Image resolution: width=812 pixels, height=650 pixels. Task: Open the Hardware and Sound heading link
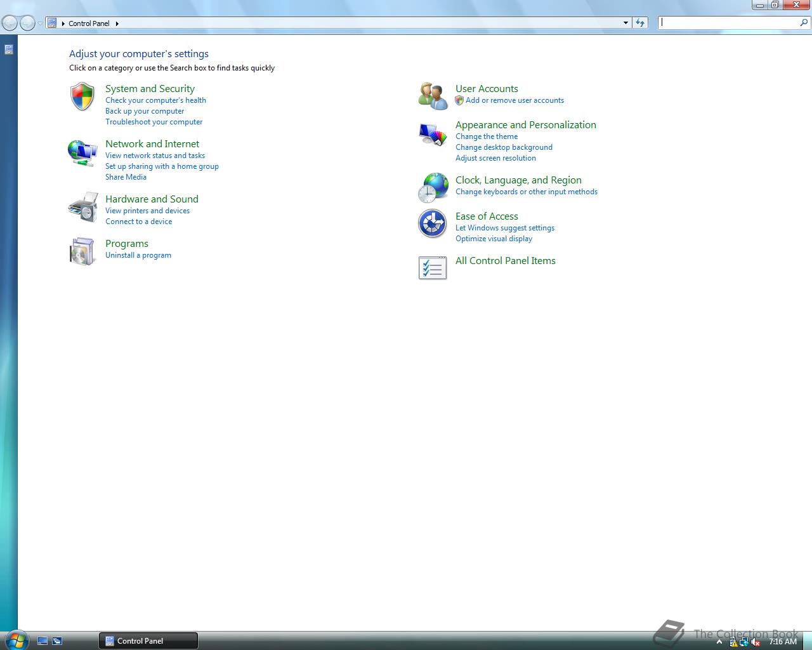(x=152, y=199)
